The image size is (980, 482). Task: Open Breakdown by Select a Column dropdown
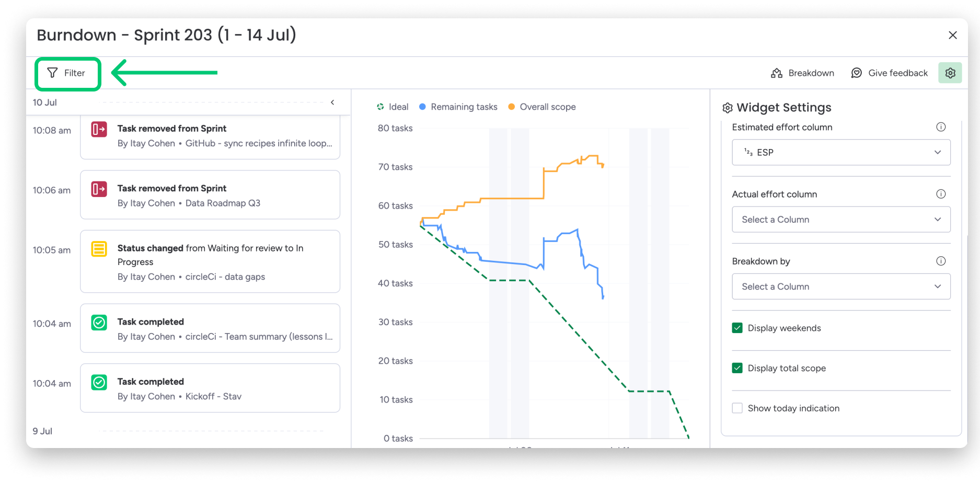(841, 286)
